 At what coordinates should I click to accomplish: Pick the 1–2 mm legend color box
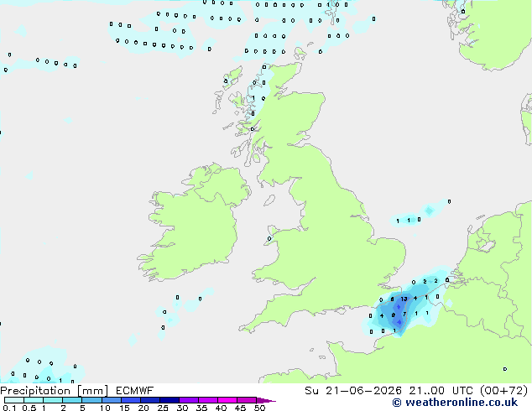click(53, 400)
